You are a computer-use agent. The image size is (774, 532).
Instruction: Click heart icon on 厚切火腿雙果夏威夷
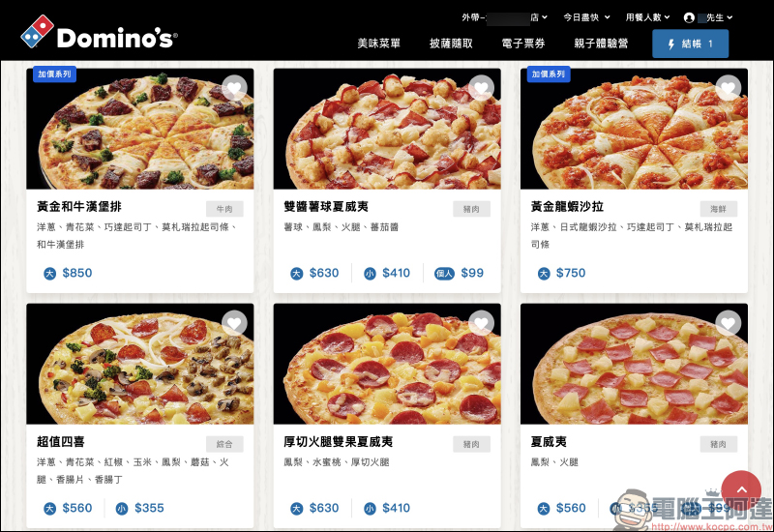pos(481,323)
